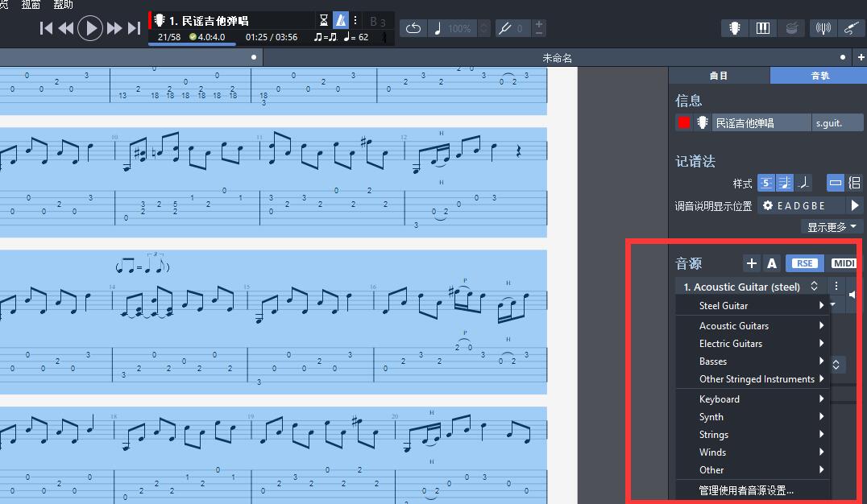This screenshot has height=504, width=867.
Task: Open the 显示更多 dropdown
Action: [832, 227]
